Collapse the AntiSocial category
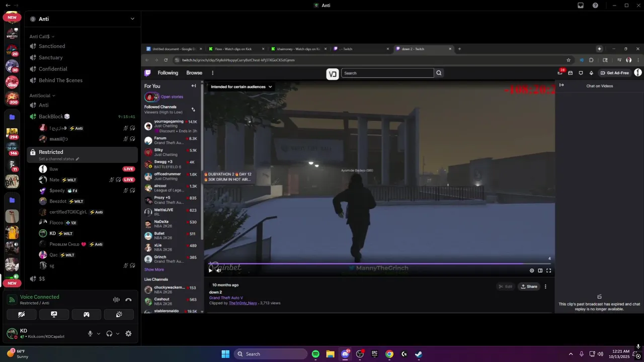The width and height of the screenshot is (644, 362). [x=42, y=96]
